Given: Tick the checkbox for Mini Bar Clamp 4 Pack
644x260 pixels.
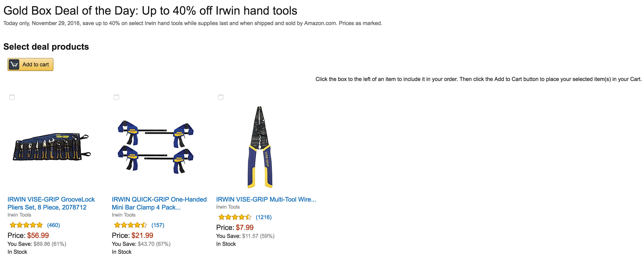Looking at the screenshot, I should tap(116, 97).
